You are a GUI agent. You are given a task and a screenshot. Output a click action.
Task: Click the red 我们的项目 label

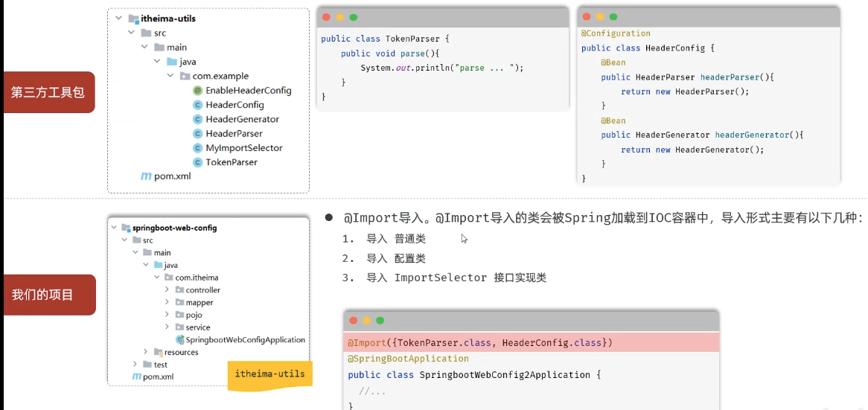point(48,295)
